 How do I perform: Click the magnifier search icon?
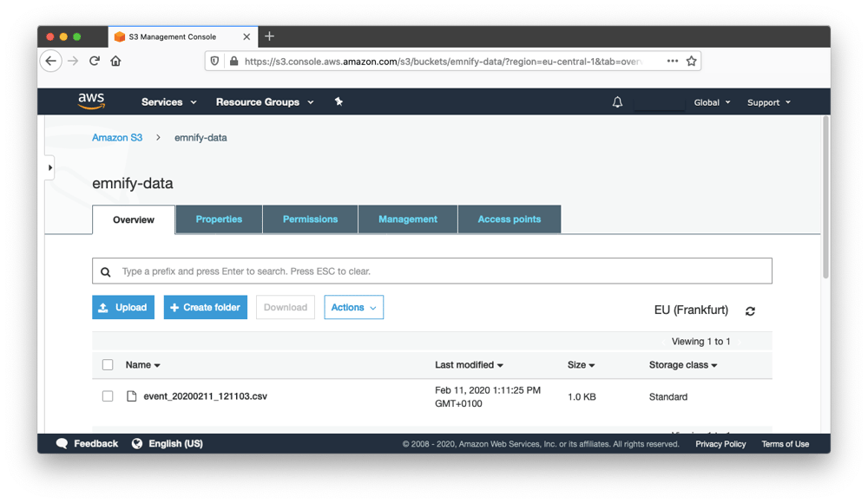(106, 271)
